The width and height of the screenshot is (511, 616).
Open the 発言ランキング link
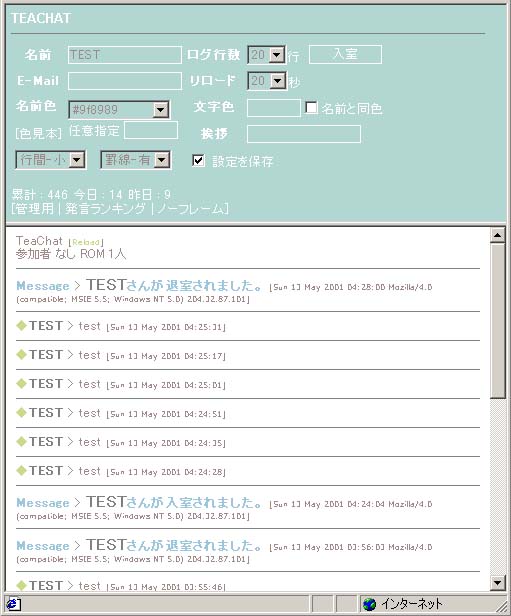tap(105, 208)
